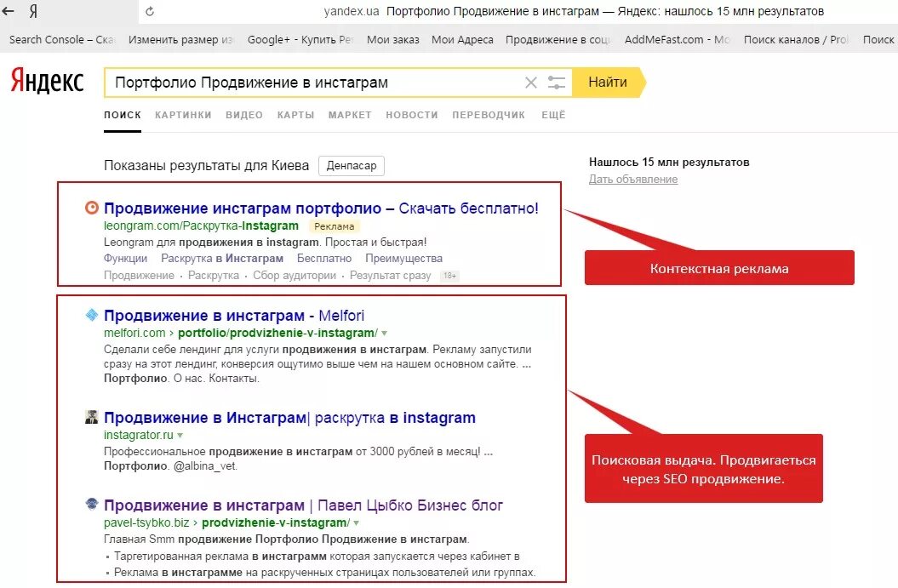898x588 pixels.
Task: Click the ad sitelink Раскрутка в Инстаграм
Action: point(222,259)
